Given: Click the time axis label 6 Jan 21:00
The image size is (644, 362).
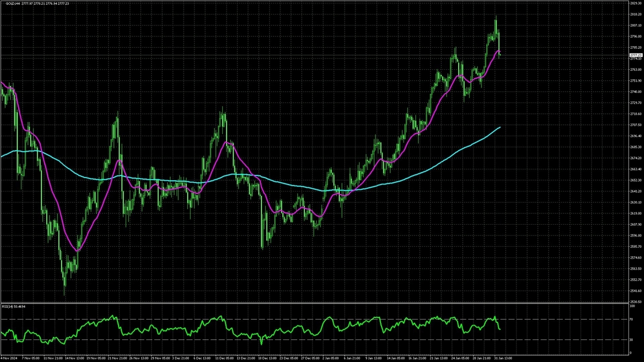Looking at the screenshot, I should pyautogui.click(x=352, y=358).
